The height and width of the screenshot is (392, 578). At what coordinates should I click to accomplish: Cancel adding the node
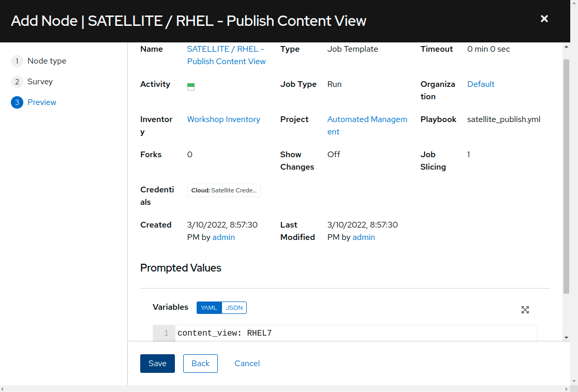coord(247,363)
